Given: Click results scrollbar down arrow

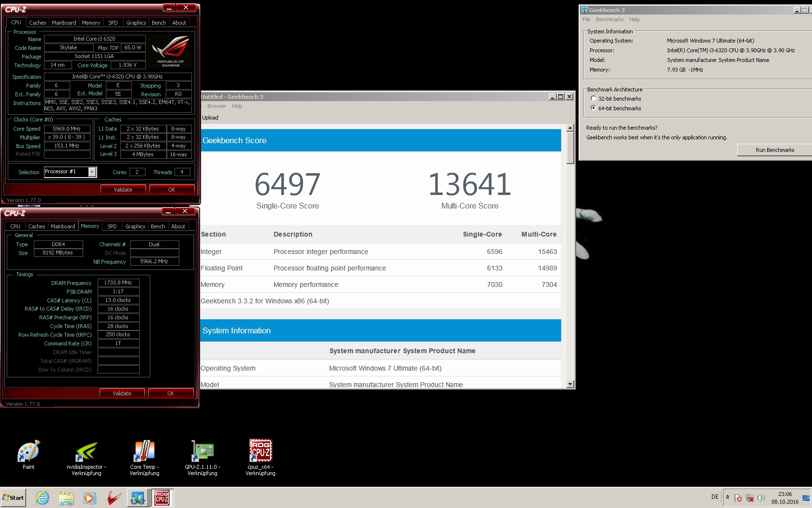Looking at the screenshot, I should 570,384.
